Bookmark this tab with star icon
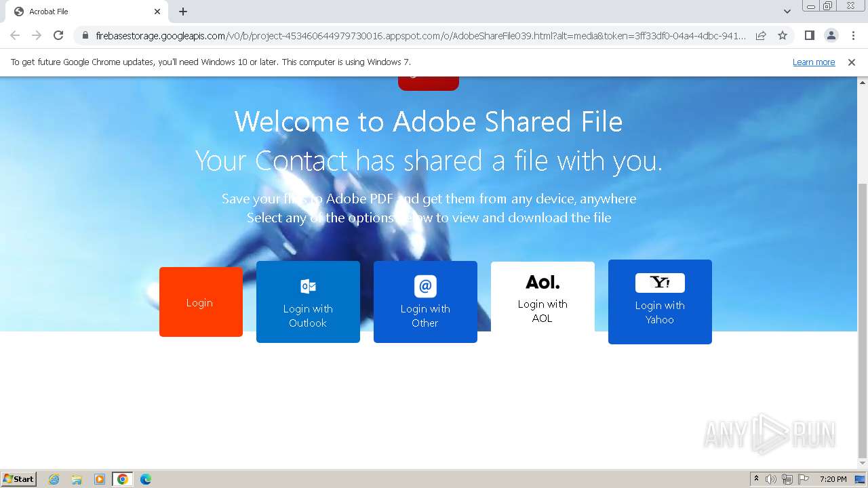 (x=783, y=36)
